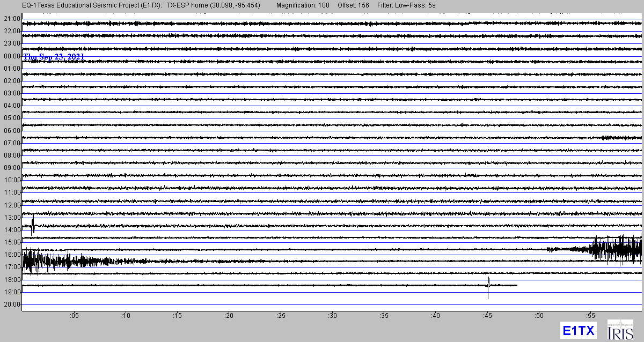Screen dimensions: 644x342
Task: Click the 08:00 hour label
Action: (12, 155)
